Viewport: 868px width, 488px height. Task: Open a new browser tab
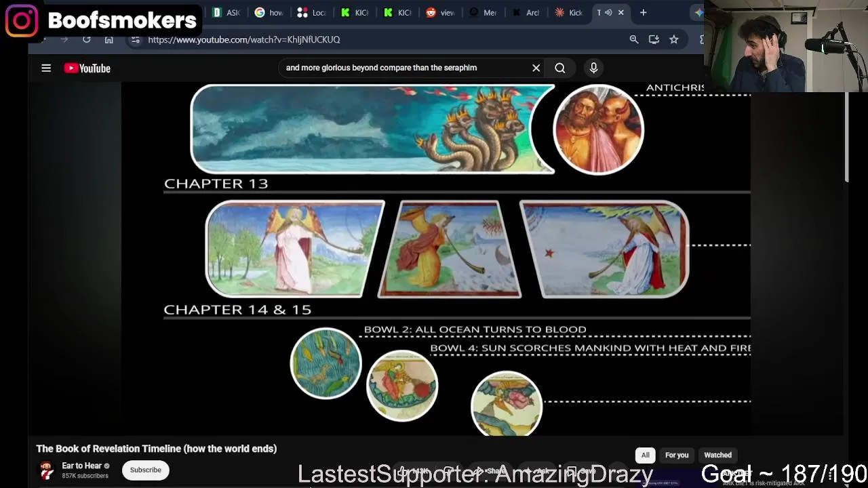click(644, 12)
